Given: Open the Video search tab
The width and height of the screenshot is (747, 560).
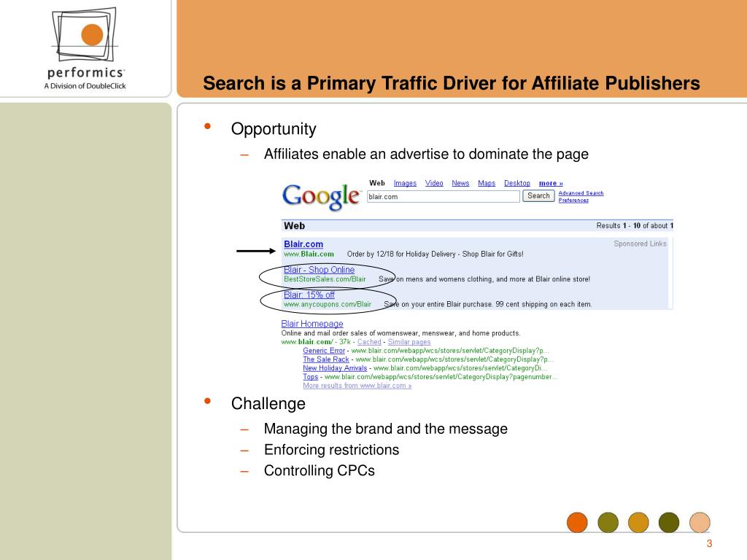Looking at the screenshot, I should point(434,183).
